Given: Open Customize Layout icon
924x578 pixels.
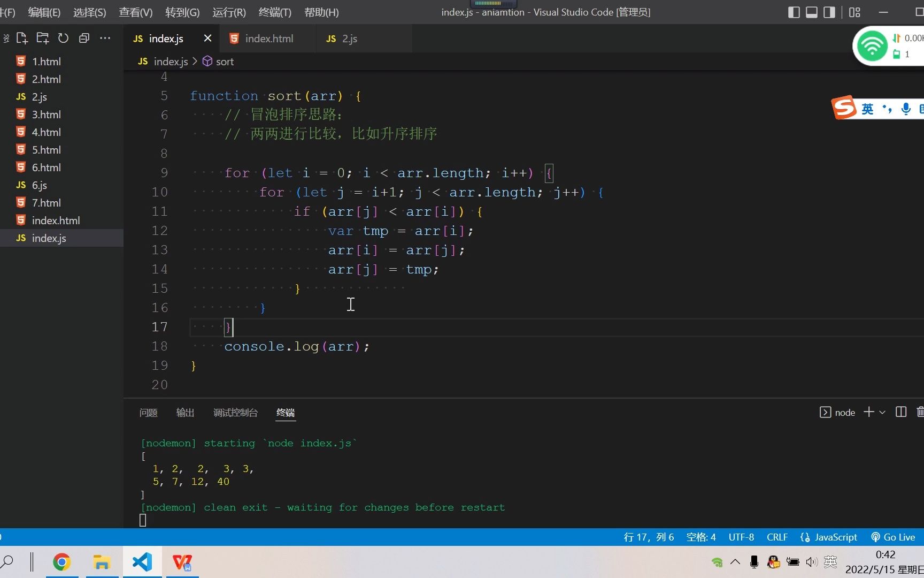Looking at the screenshot, I should [x=855, y=12].
